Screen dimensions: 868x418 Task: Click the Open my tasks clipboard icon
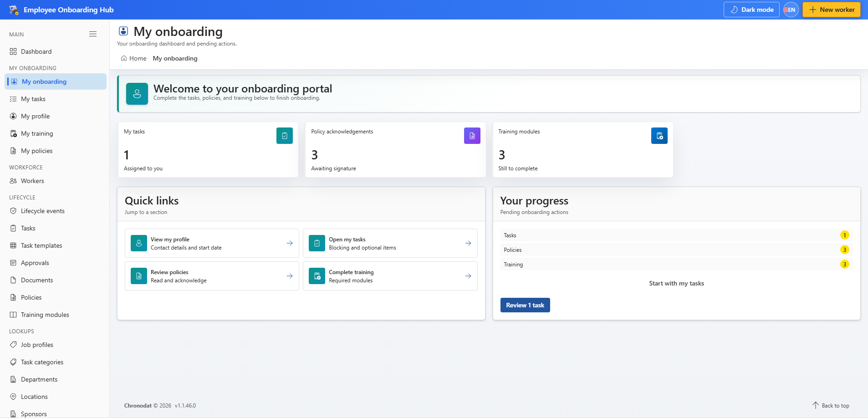[317, 243]
